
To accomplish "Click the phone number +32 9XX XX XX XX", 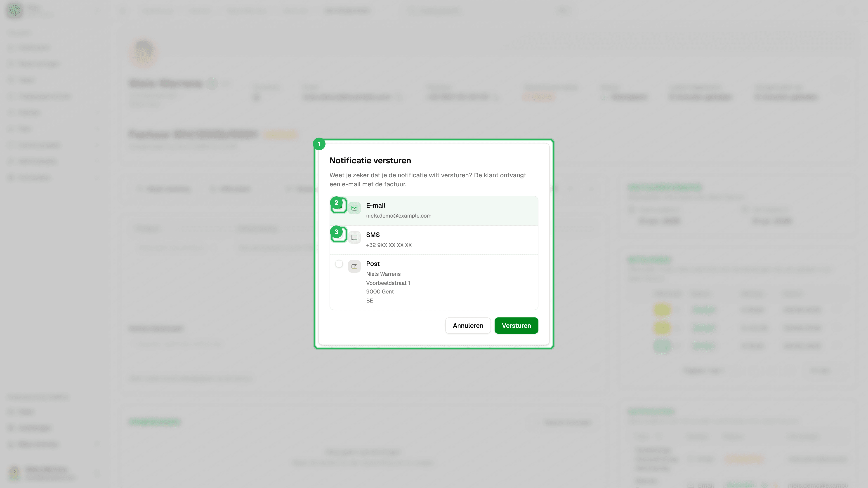I will (x=389, y=245).
